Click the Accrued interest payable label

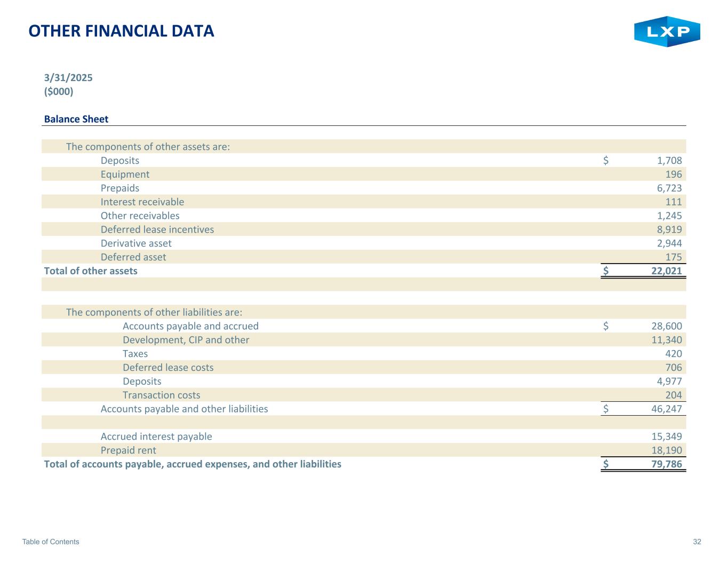pos(156,437)
